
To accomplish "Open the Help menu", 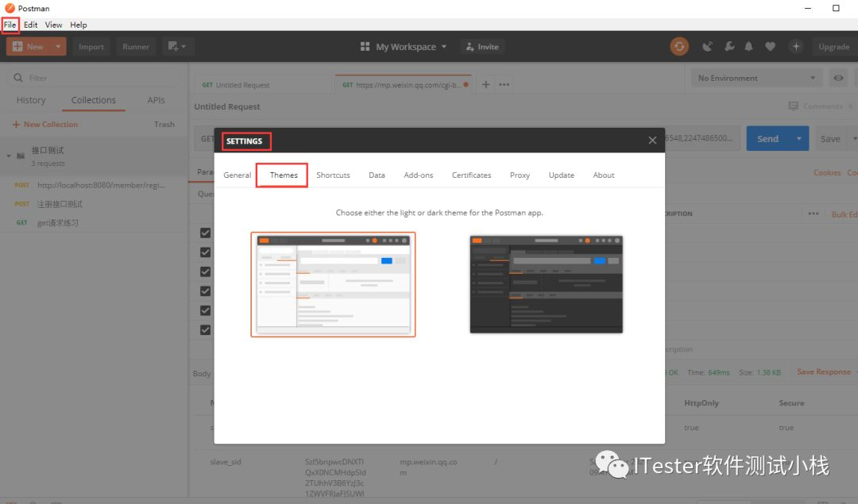I will coord(78,25).
